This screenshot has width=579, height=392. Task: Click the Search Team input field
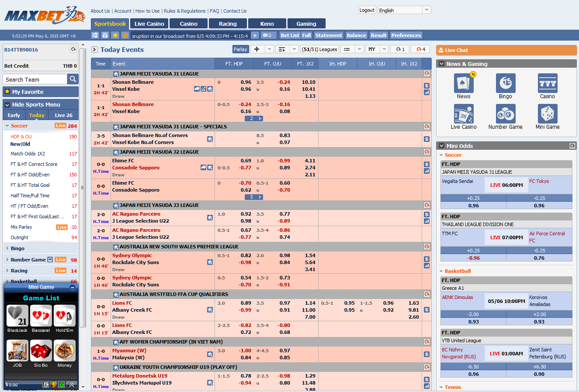coord(35,79)
